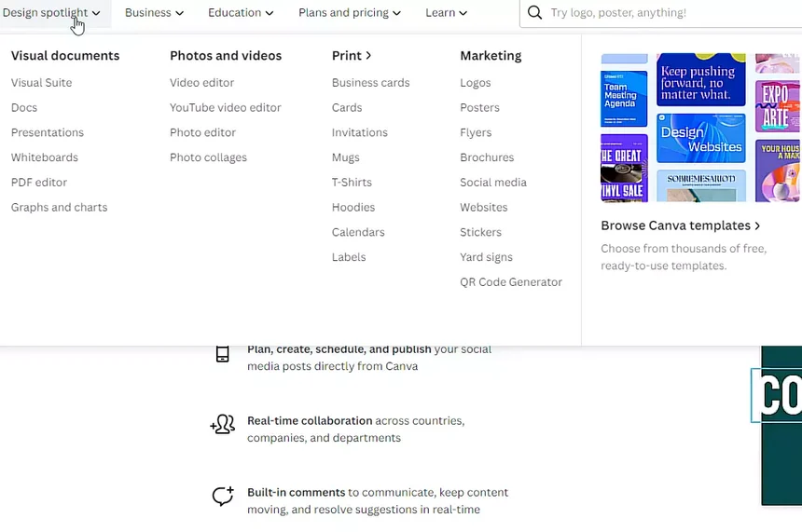
Task: Select T-Shirts
Action: click(x=352, y=183)
